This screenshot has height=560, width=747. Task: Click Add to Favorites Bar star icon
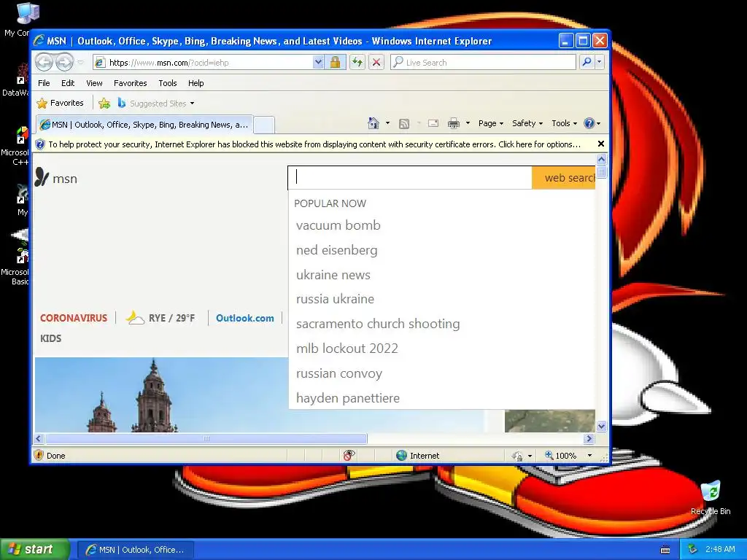[104, 103]
